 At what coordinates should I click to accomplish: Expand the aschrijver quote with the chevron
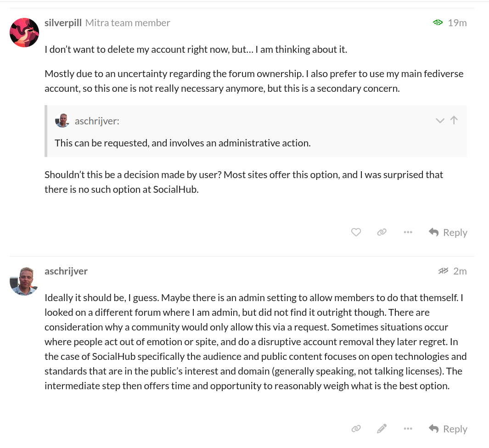coord(440,121)
